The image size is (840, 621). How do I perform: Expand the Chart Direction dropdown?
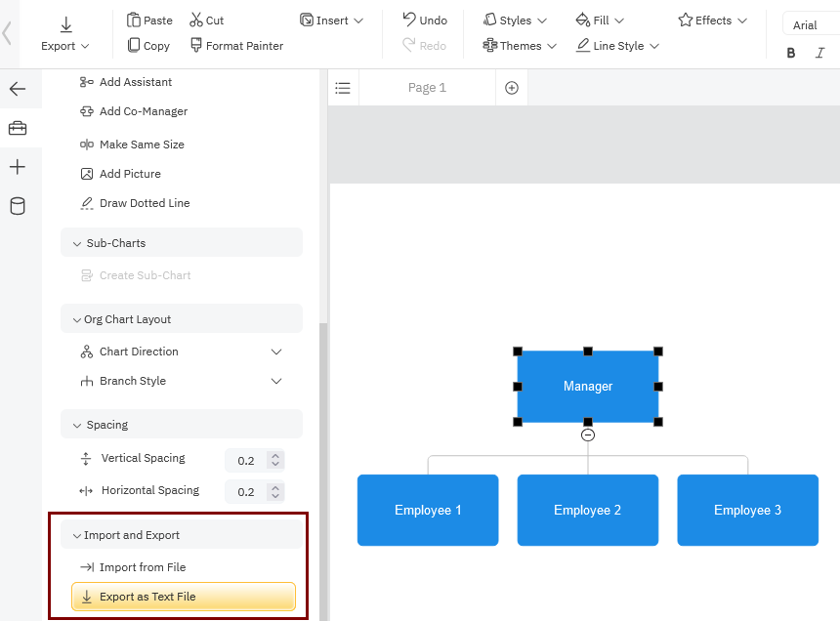[276, 352]
